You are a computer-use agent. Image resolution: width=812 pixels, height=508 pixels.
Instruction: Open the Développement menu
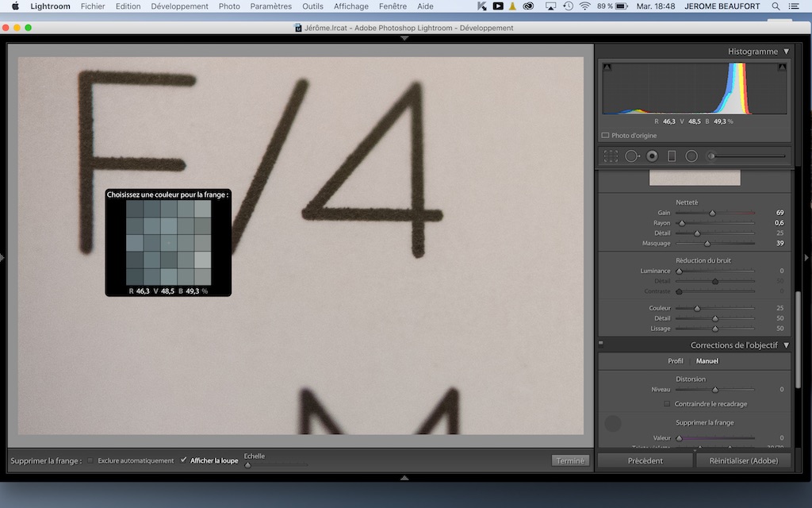[x=180, y=6]
